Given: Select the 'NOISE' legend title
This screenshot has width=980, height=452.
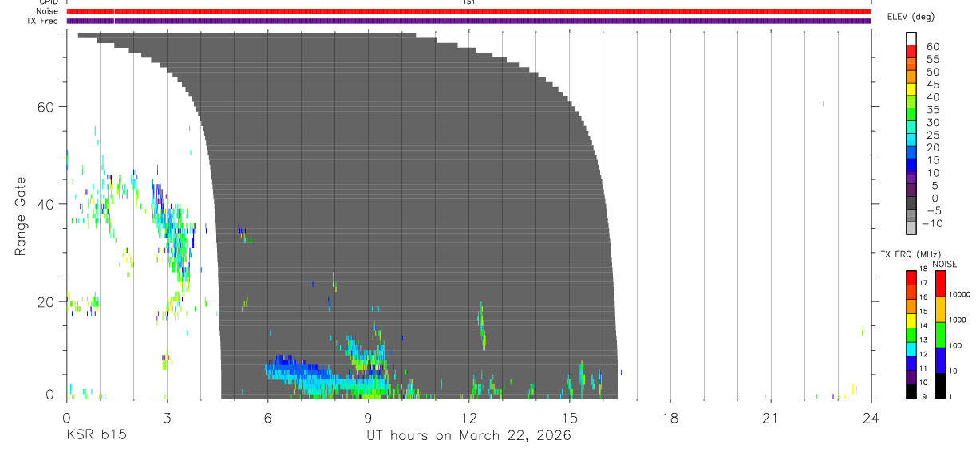Looking at the screenshot, I should (x=945, y=265).
